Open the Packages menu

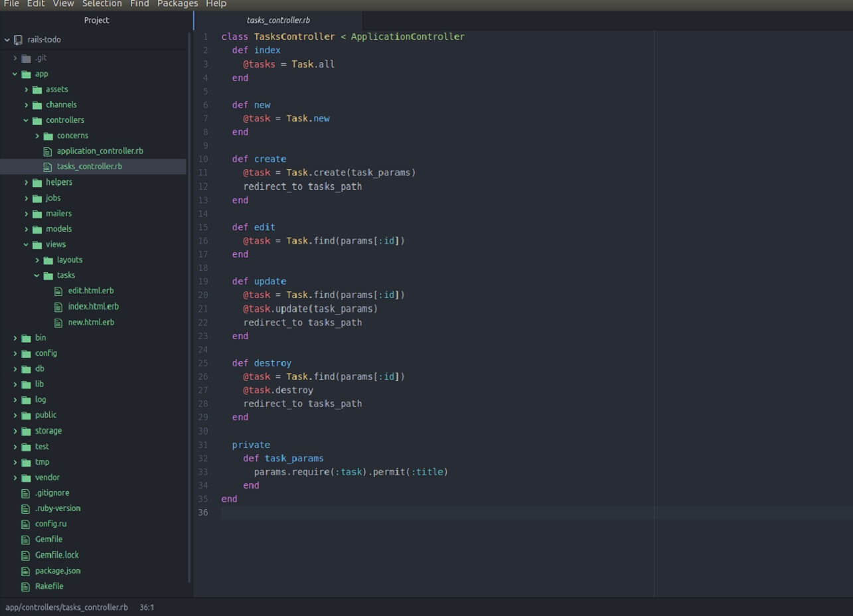[177, 4]
